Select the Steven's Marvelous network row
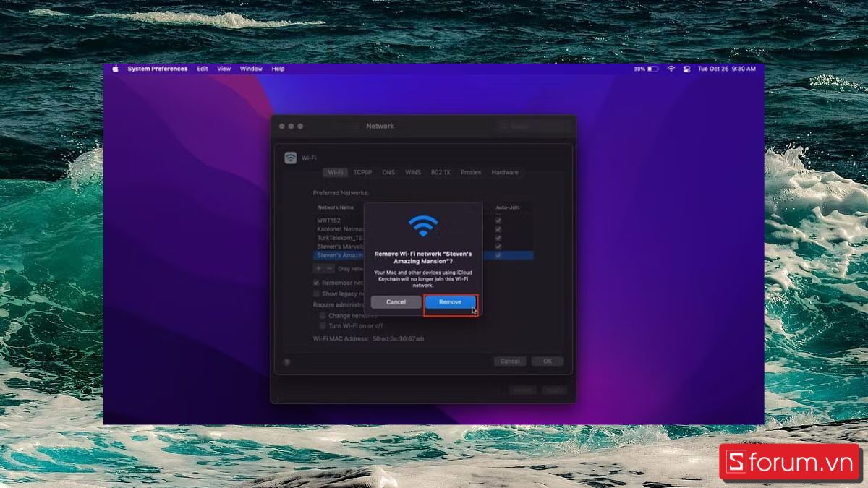The height and width of the screenshot is (488, 868). (x=336, y=246)
